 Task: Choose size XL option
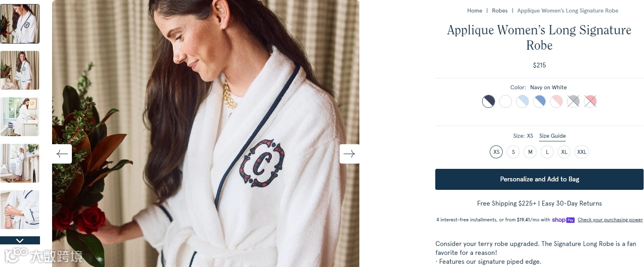pyautogui.click(x=564, y=152)
